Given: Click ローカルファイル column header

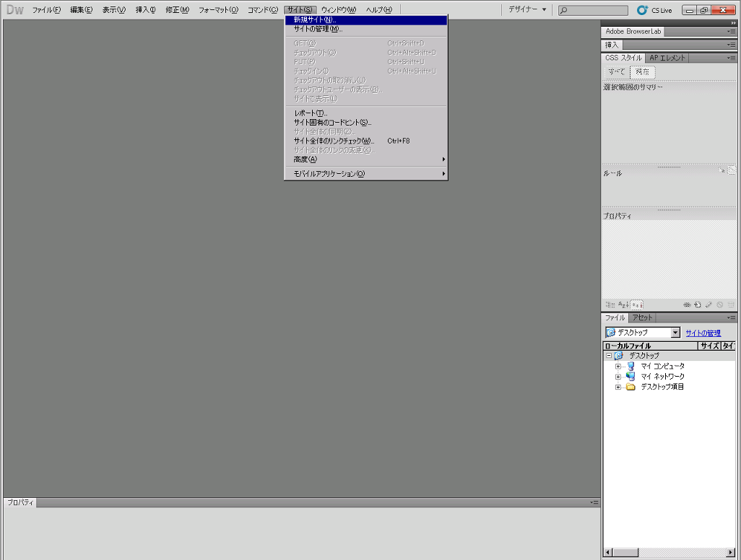Looking at the screenshot, I should (651, 346).
